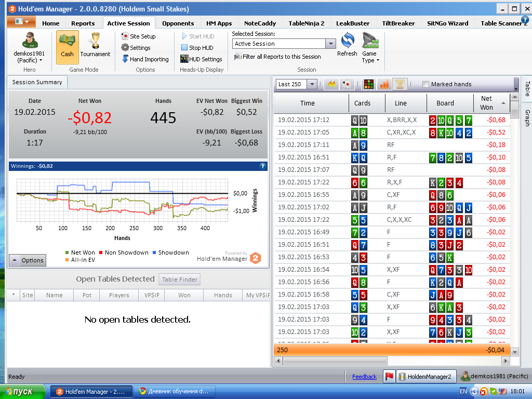Viewport: 532px width, 399px height.
Task: Open the NoteCaddy tab
Action: tap(260, 23)
